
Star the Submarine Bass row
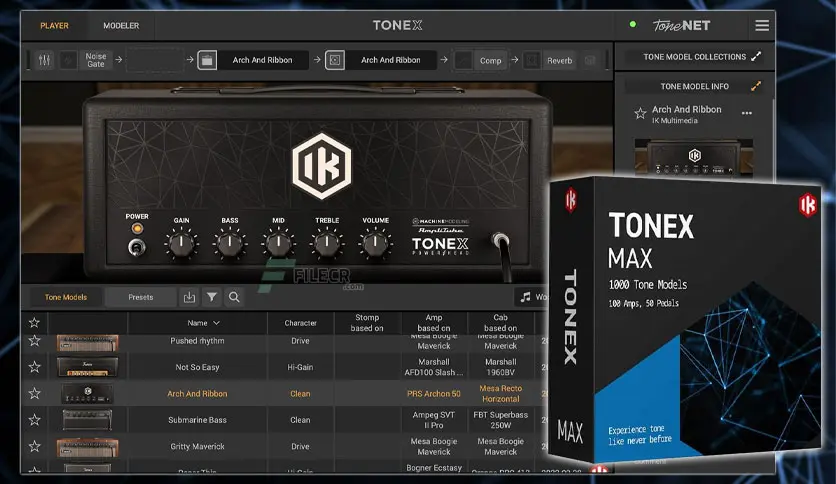click(34, 420)
